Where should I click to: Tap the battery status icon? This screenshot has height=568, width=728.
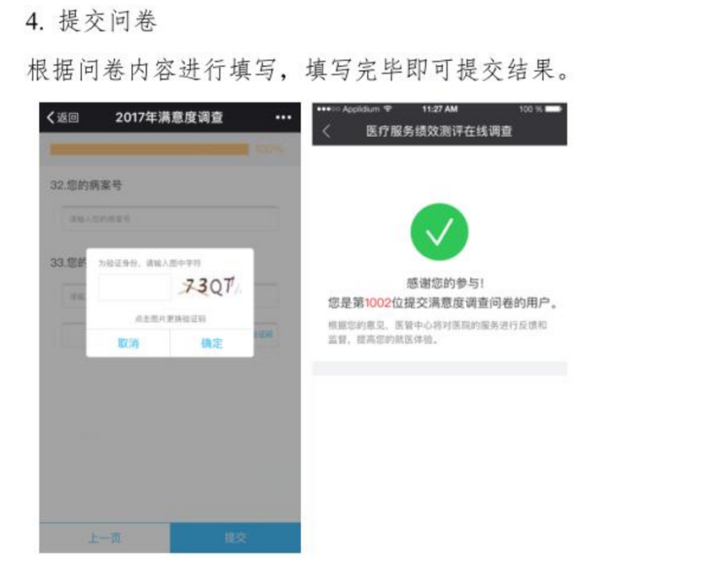[553, 109]
